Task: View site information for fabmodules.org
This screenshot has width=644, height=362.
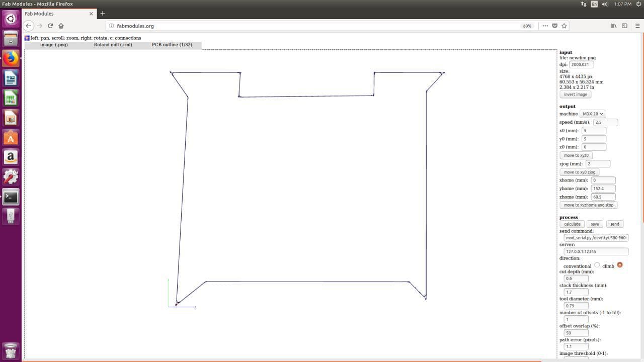Action: tap(112, 26)
